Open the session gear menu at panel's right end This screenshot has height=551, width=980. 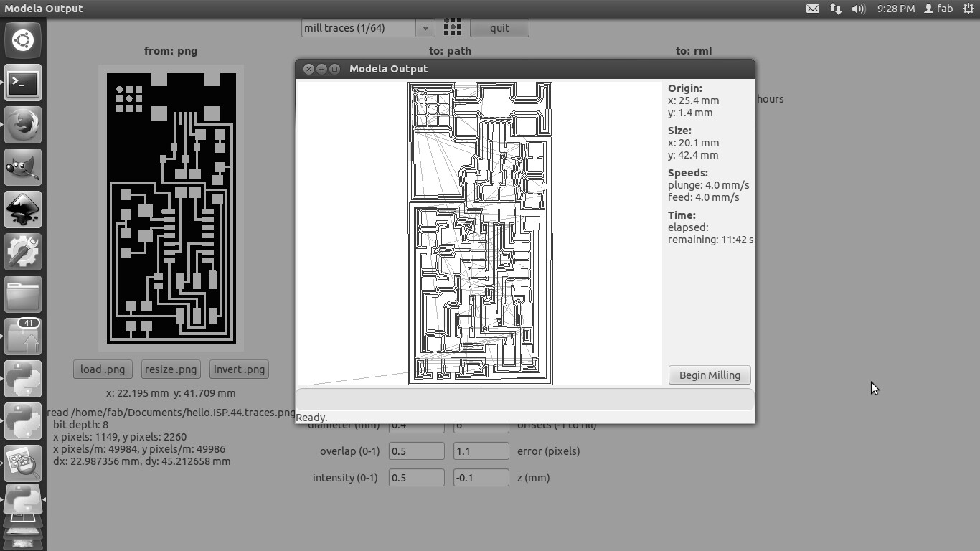click(x=968, y=9)
